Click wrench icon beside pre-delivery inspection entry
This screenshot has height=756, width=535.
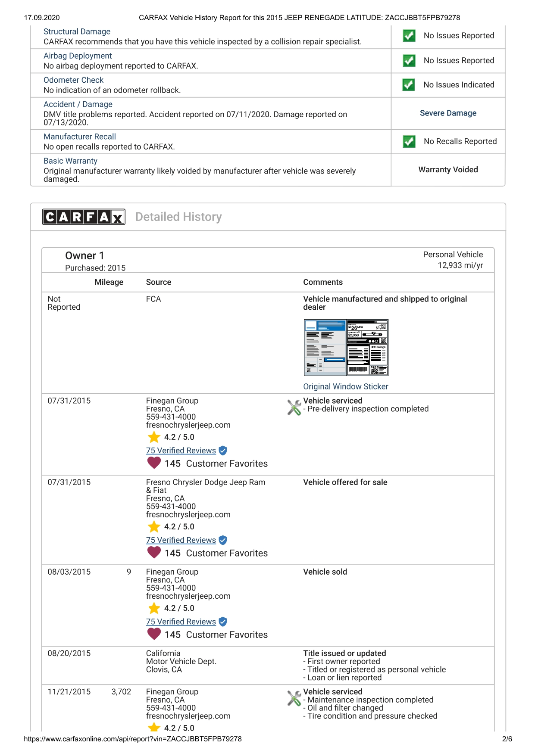pos(294,407)
